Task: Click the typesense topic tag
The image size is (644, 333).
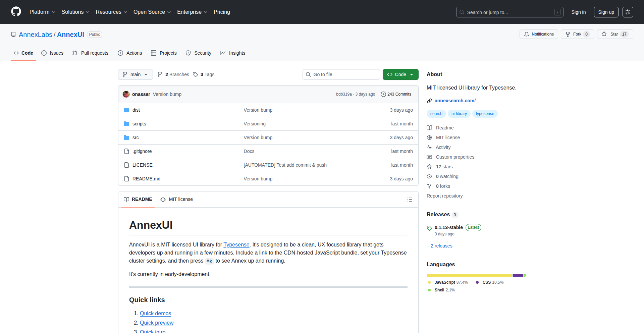Action: [x=485, y=114]
